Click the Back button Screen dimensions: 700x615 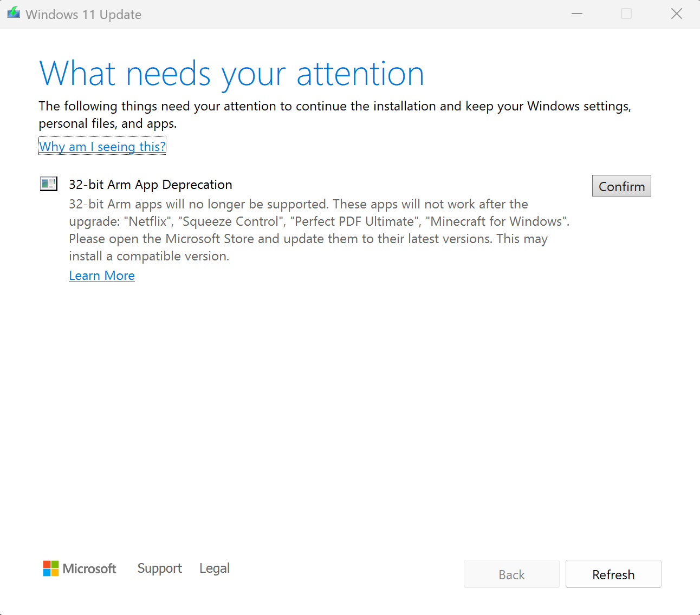[511, 574]
